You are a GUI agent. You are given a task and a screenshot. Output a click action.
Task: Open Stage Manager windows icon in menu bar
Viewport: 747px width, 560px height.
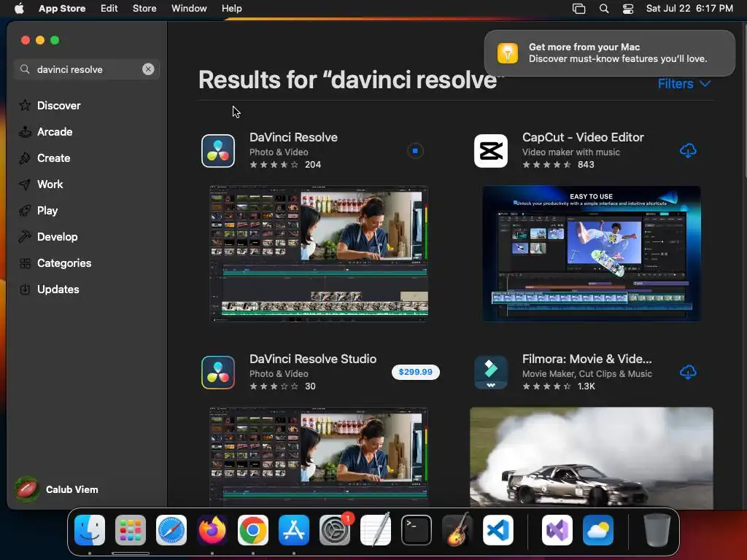[x=578, y=9]
